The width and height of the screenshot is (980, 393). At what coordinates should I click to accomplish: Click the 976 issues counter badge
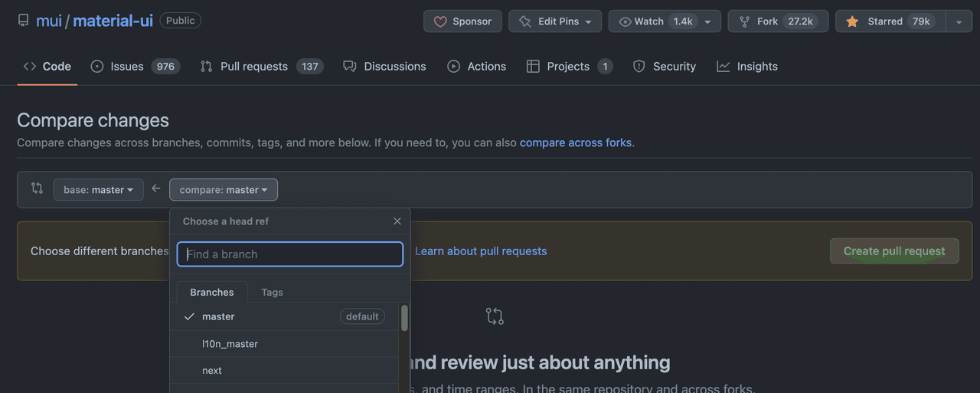pyautogui.click(x=165, y=67)
